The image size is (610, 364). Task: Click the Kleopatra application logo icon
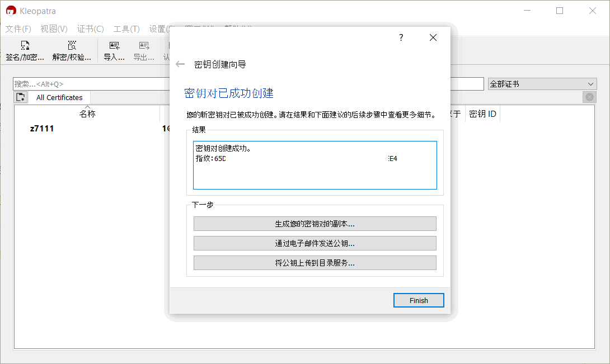tap(11, 11)
